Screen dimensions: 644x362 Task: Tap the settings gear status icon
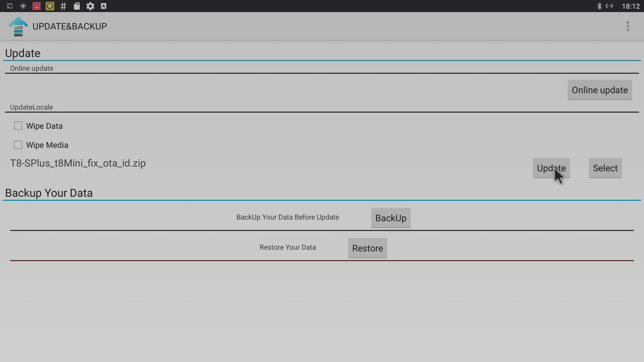point(90,6)
